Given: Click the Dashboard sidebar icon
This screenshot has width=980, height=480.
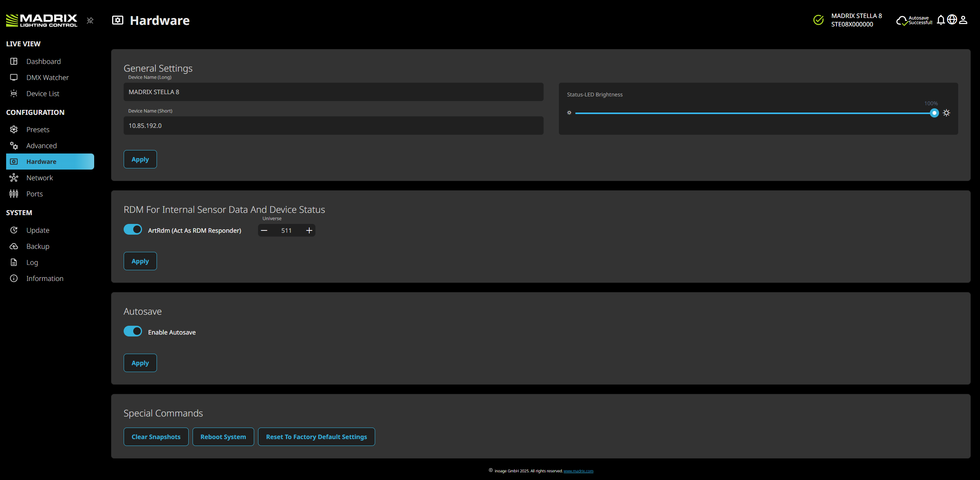Looking at the screenshot, I should coord(14,61).
